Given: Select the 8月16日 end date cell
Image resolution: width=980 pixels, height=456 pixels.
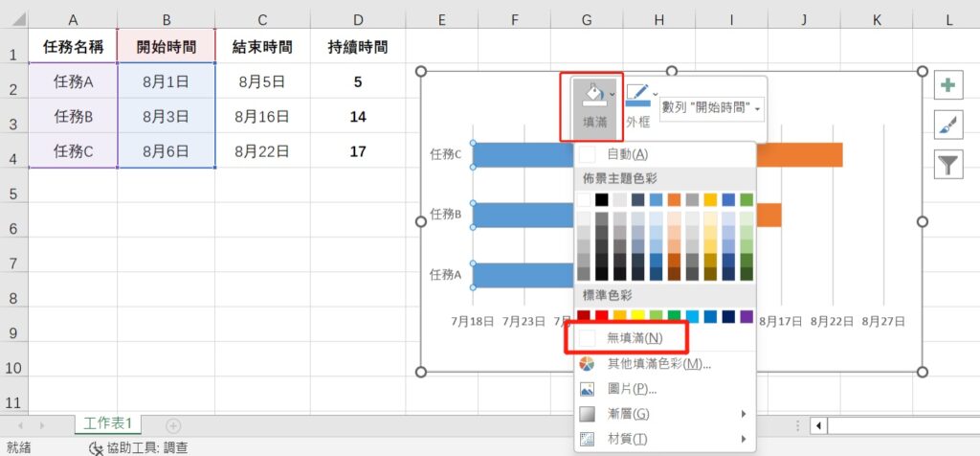Looking at the screenshot, I should [262, 116].
